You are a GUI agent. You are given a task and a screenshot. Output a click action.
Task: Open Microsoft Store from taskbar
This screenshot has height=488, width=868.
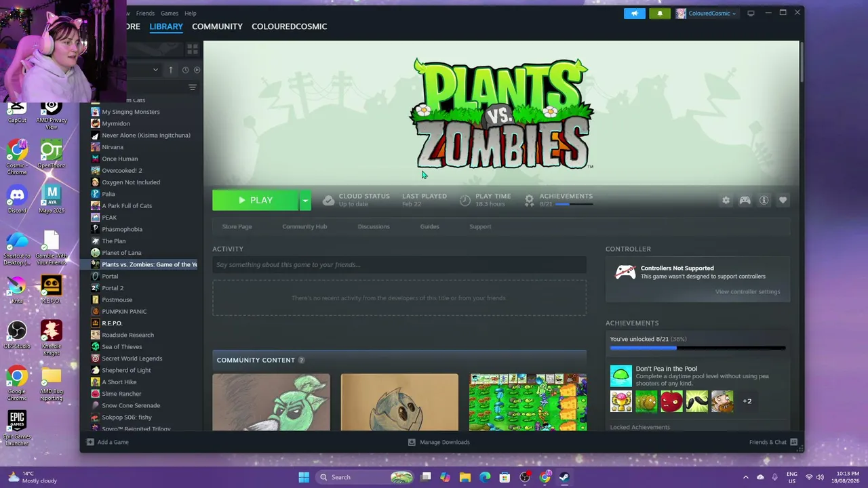click(x=505, y=477)
